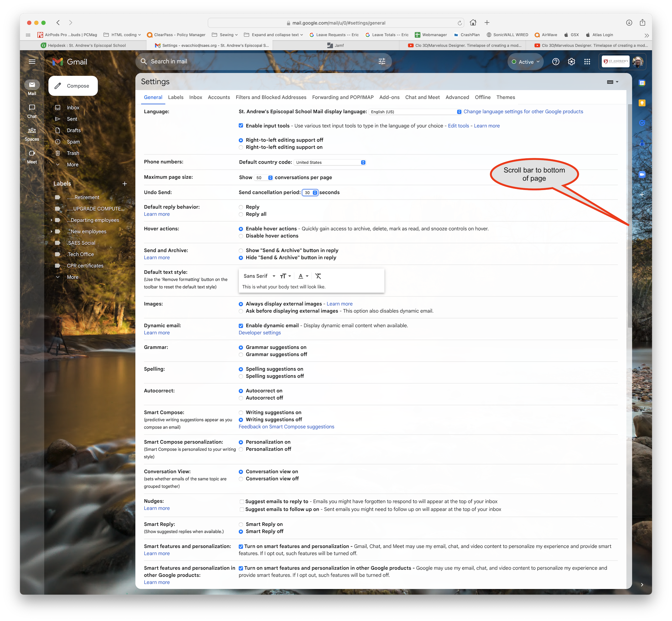Viewport: 672px width, 621px height.
Task: Reload the page in Safari
Action: pyautogui.click(x=460, y=23)
